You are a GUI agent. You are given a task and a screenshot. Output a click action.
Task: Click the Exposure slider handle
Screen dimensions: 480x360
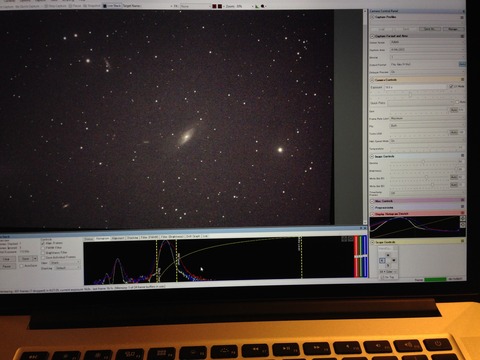[410, 95]
